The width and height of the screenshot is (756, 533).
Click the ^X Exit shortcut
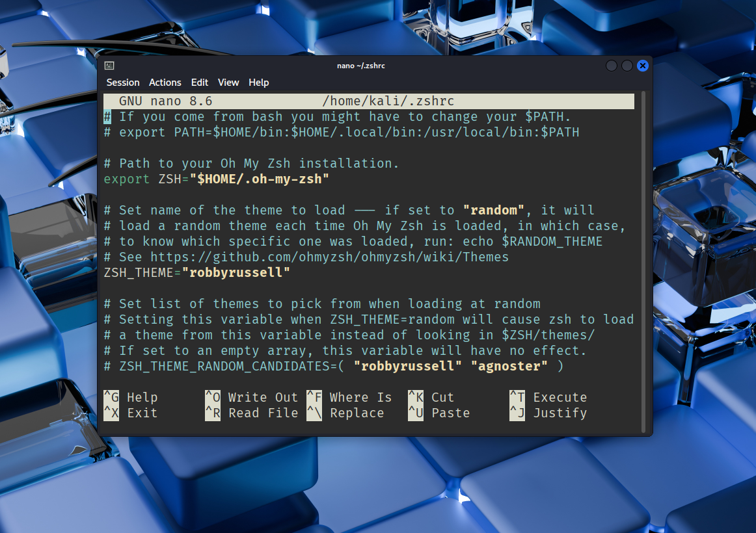click(131, 413)
